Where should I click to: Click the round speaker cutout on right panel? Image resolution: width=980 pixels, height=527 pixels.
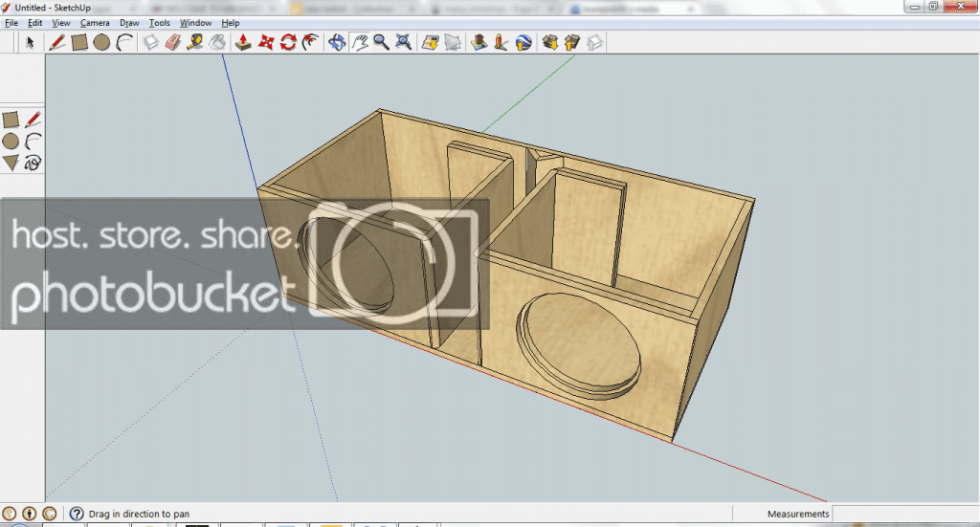579,346
